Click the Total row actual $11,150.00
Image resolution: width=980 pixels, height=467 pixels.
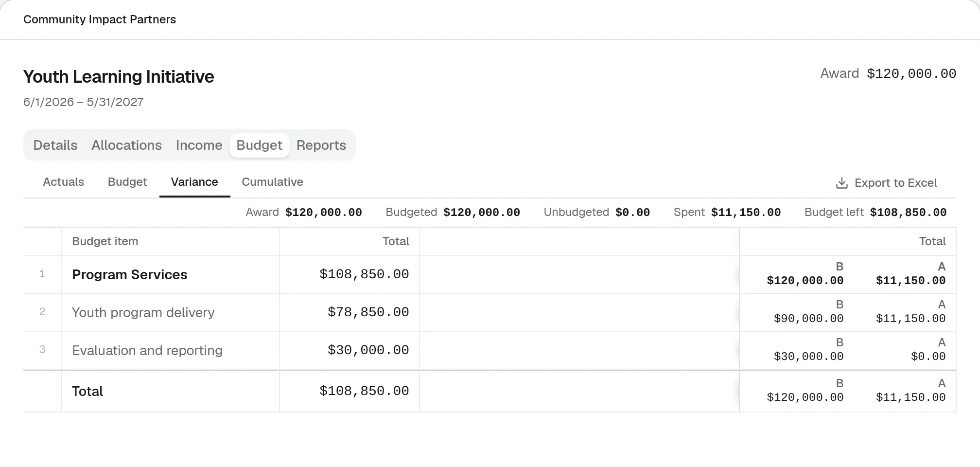pyautogui.click(x=910, y=397)
